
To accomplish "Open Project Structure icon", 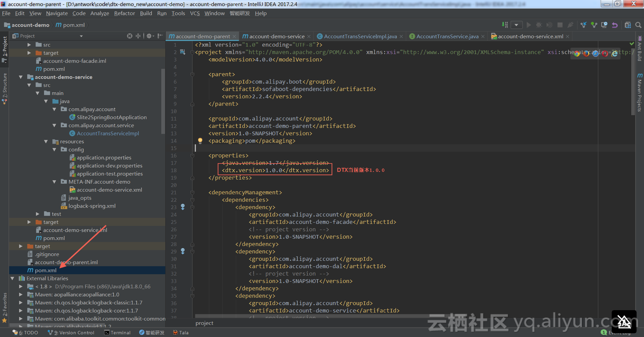I will coord(628,25).
